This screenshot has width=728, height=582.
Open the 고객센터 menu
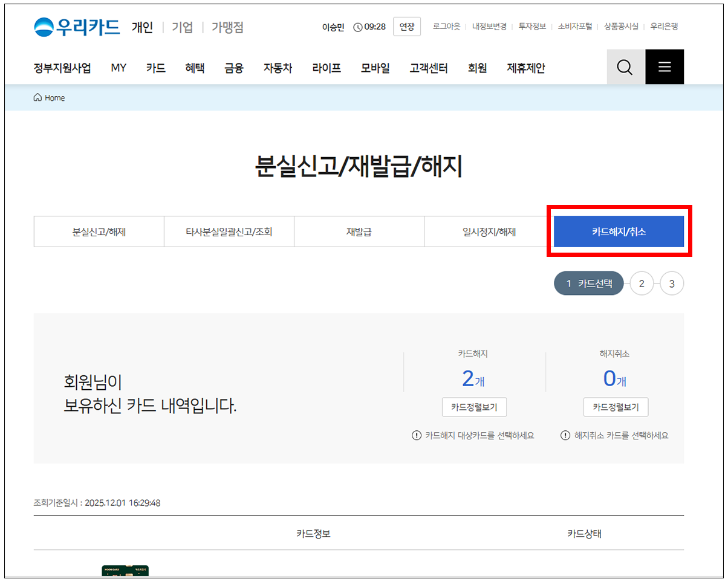point(428,68)
